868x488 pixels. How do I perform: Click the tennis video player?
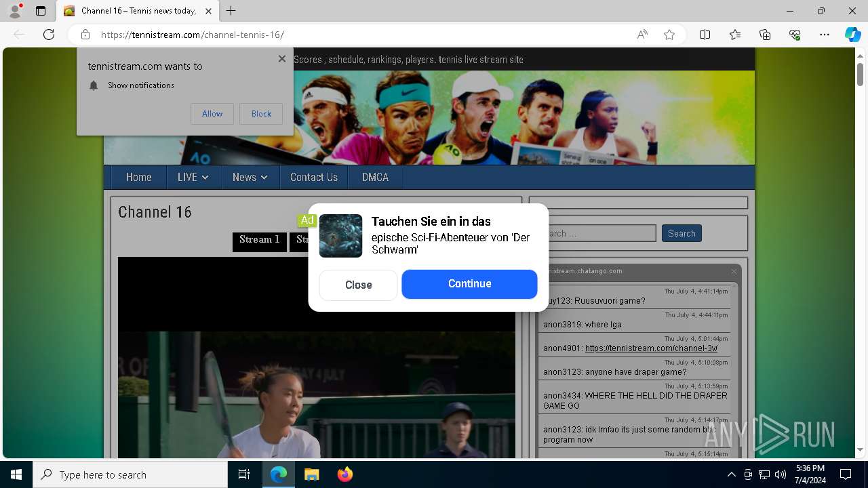(316, 357)
